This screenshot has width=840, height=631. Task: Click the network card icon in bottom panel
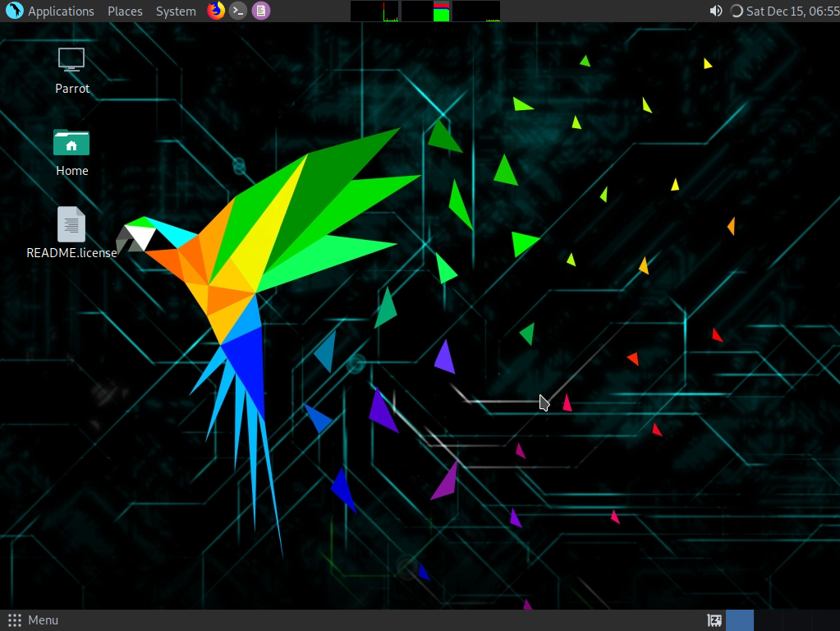click(x=714, y=620)
